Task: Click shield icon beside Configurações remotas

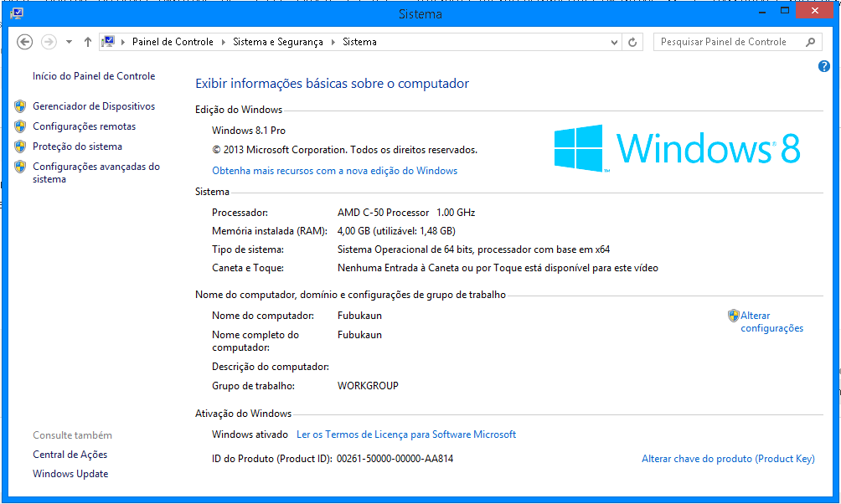Action: (20, 126)
